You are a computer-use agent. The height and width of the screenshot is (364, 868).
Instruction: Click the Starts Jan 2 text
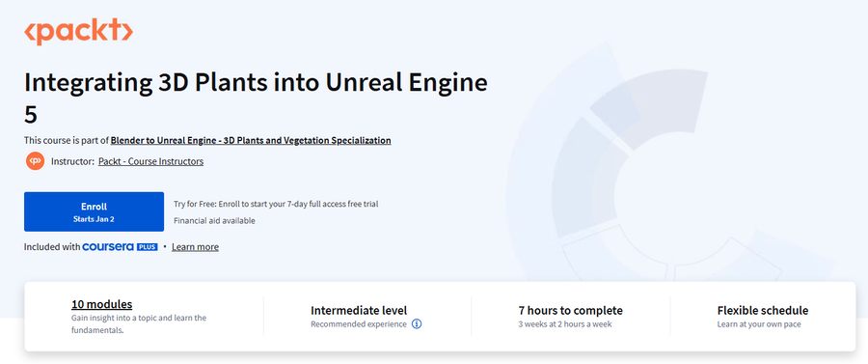[94, 219]
